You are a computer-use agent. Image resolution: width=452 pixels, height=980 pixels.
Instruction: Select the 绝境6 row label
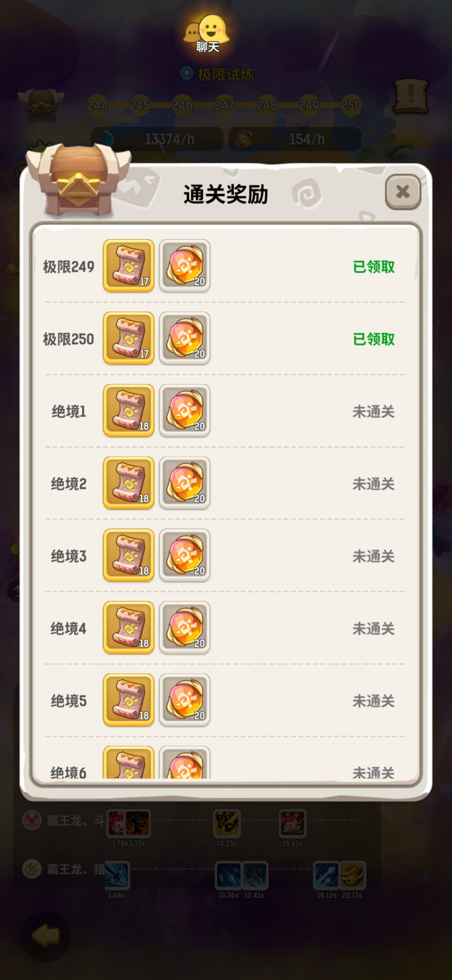coord(69,773)
